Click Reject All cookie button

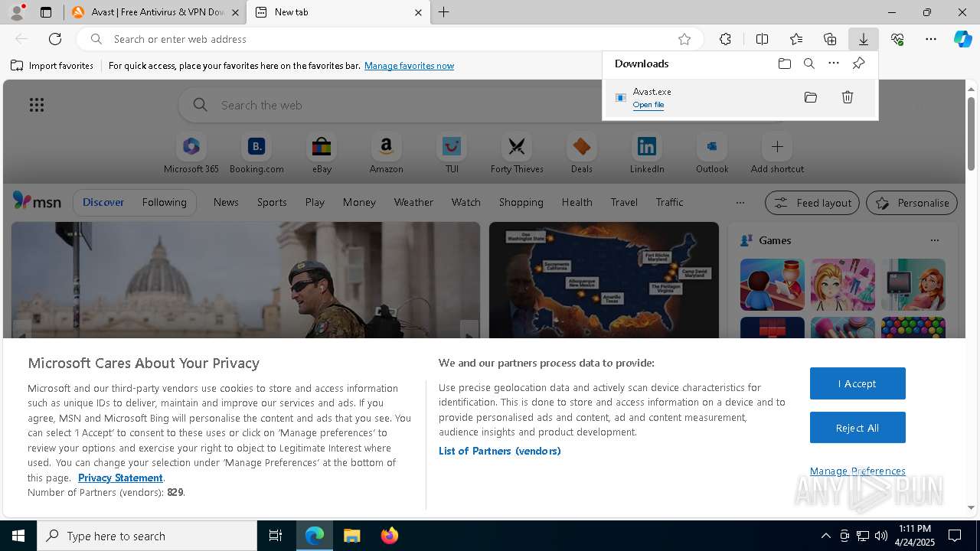point(857,428)
